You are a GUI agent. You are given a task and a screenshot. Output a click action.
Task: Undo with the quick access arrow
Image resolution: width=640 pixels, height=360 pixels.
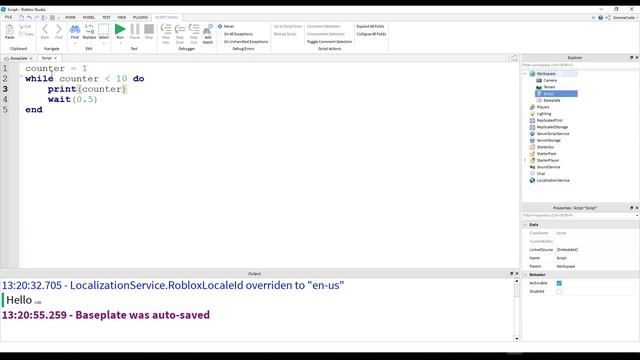(29, 18)
